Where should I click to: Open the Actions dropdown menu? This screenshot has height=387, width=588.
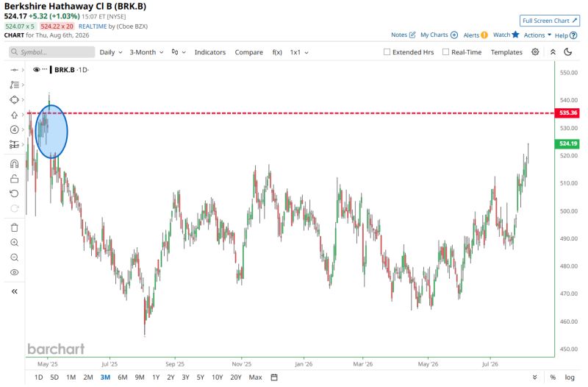[x=537, y=35]
